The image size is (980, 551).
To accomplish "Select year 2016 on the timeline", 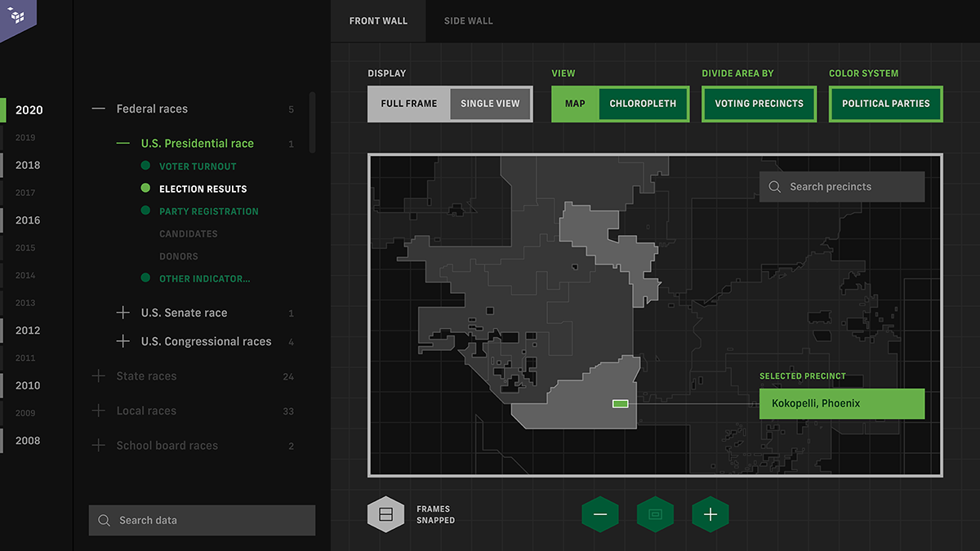I will [x=28, y=220].
